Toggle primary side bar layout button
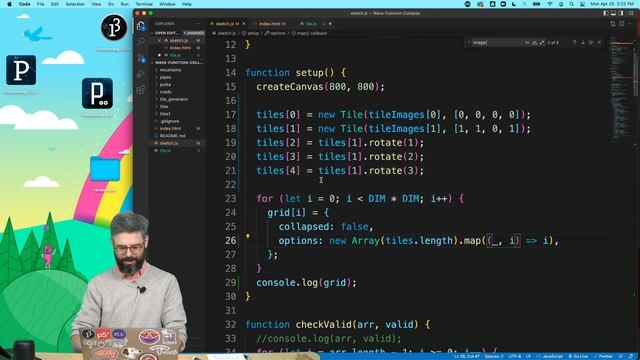Screen dimensions: 640x360 pyautogui.click(x=606, y=13)
